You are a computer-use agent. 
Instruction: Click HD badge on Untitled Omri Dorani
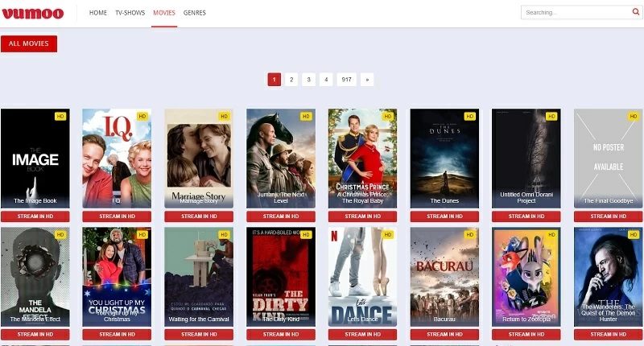(x=551, y=117)
